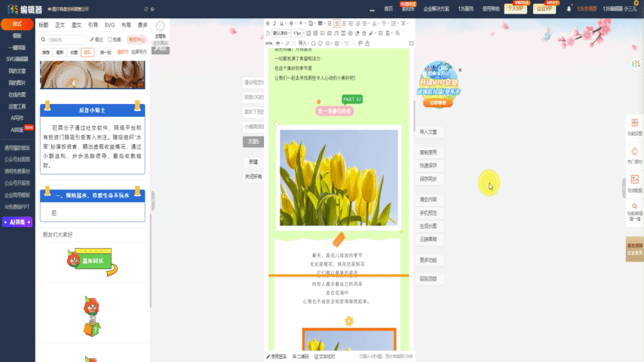The image size is (644, 362).
Task: Apply underline formatting to text
Action: point(281,23)
